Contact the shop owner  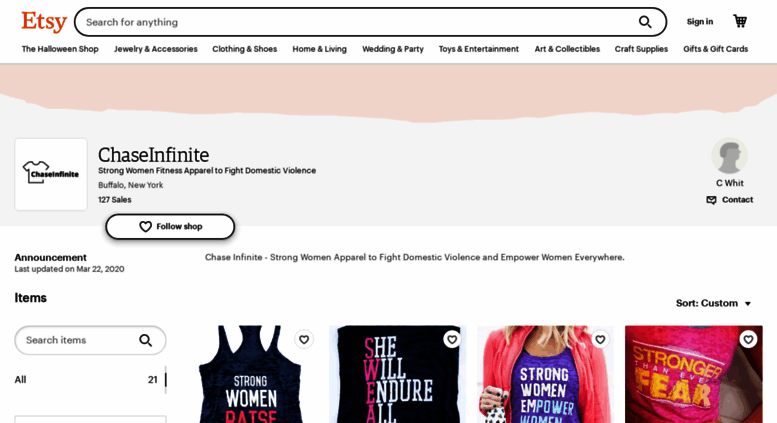(x=729, y=200)
